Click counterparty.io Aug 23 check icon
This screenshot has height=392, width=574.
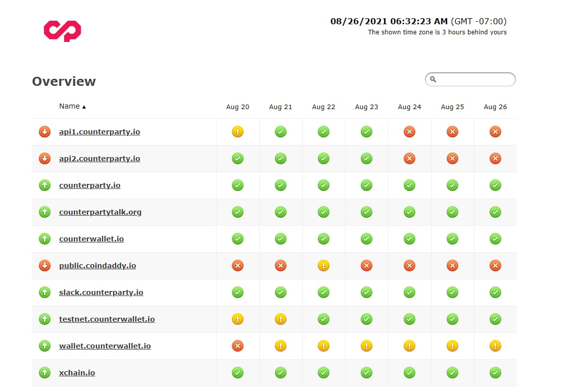pyautogui.click(x=366, y=185)
